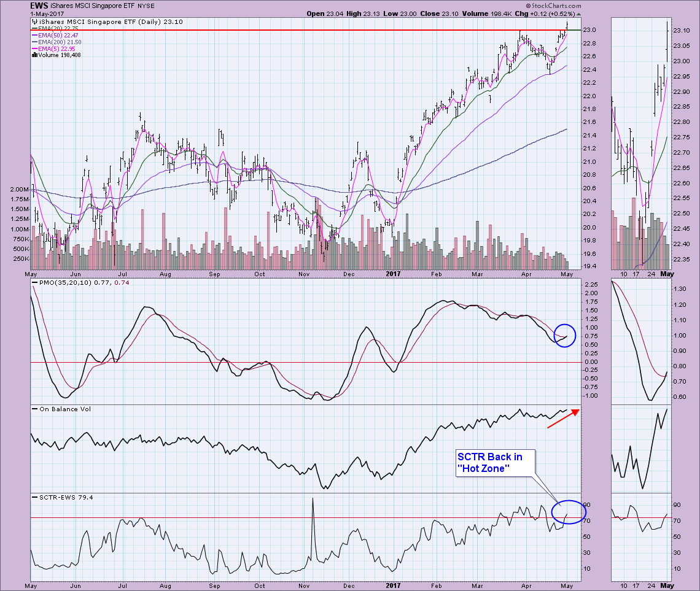Click the EMA(50) purple line swatch in legend
This screenshot has height=591, width=700.
pos(34,35)
